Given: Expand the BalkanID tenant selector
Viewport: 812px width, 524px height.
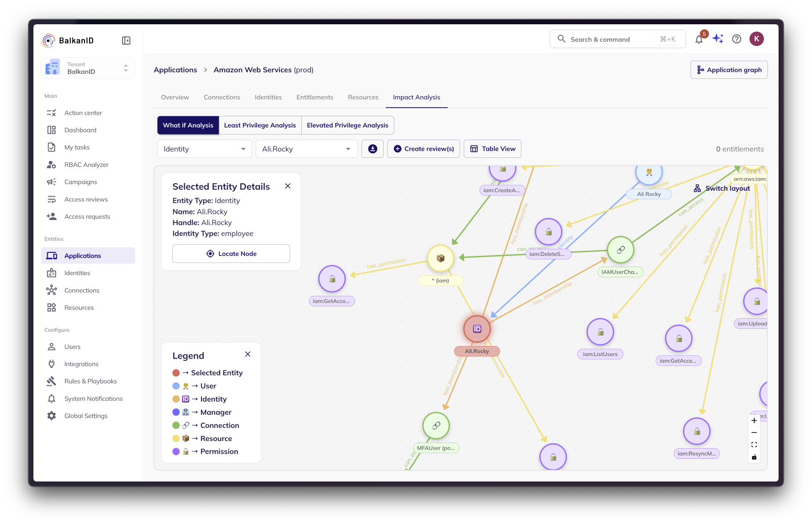Looking at the screenshot, I should pyautogui.click(x=88, y=68).
